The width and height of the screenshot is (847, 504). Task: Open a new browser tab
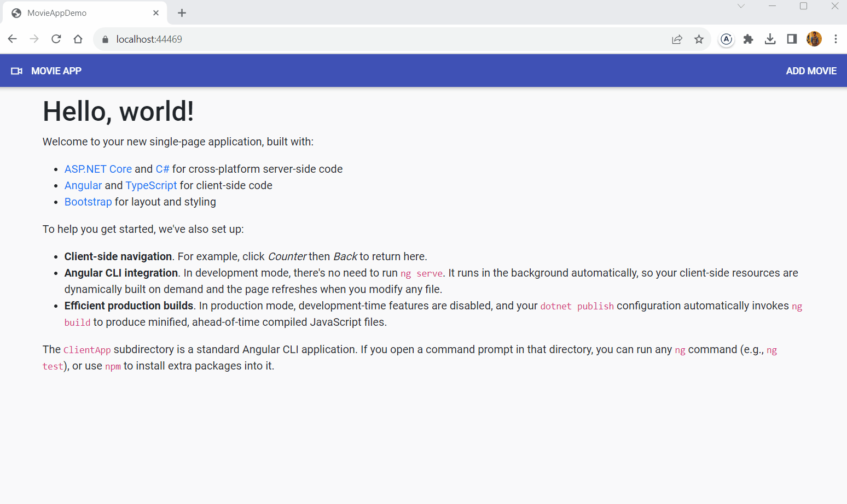(x=182, y=13)
